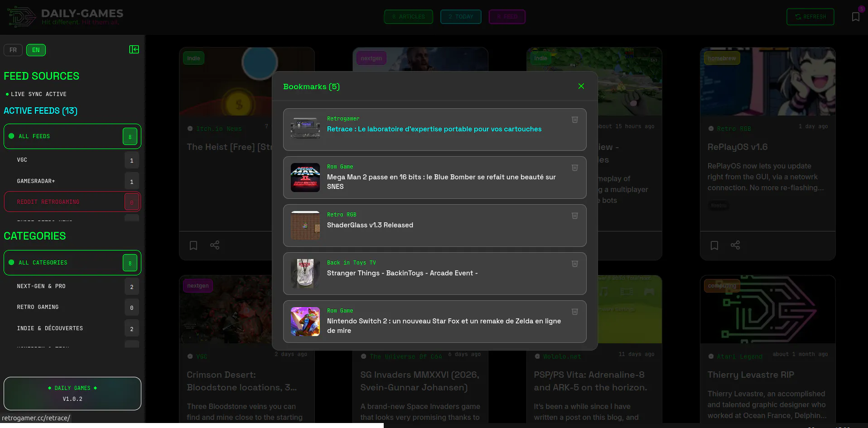Click the Refresh button

click(810, 17)
